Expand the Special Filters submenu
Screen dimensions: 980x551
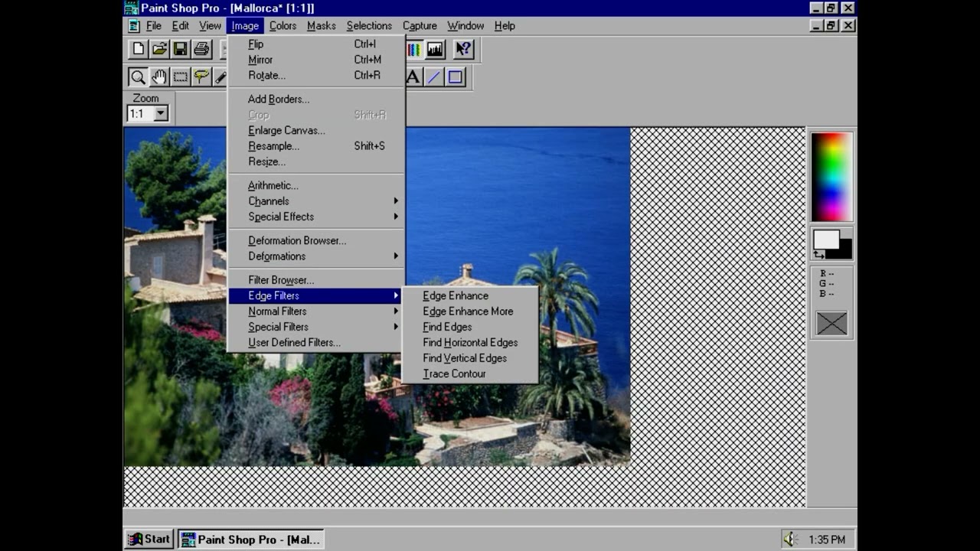click(x=316, y=327)
